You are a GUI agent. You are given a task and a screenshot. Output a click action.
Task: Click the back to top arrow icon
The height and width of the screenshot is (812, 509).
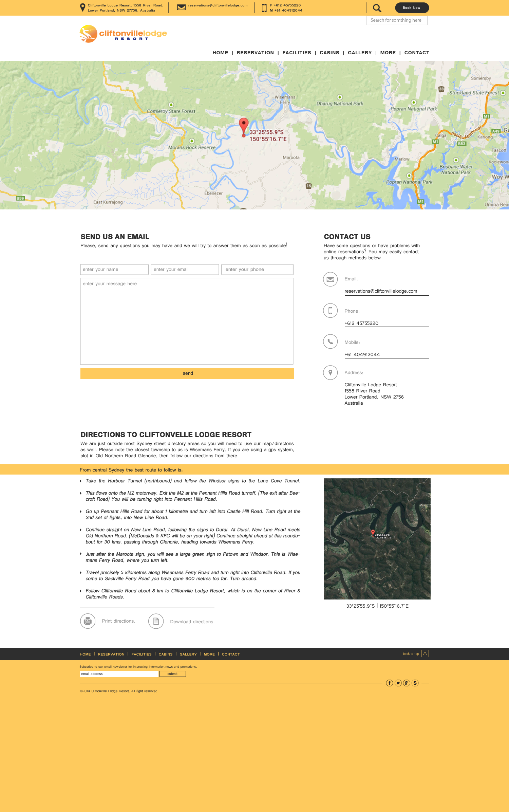(425, 653)
